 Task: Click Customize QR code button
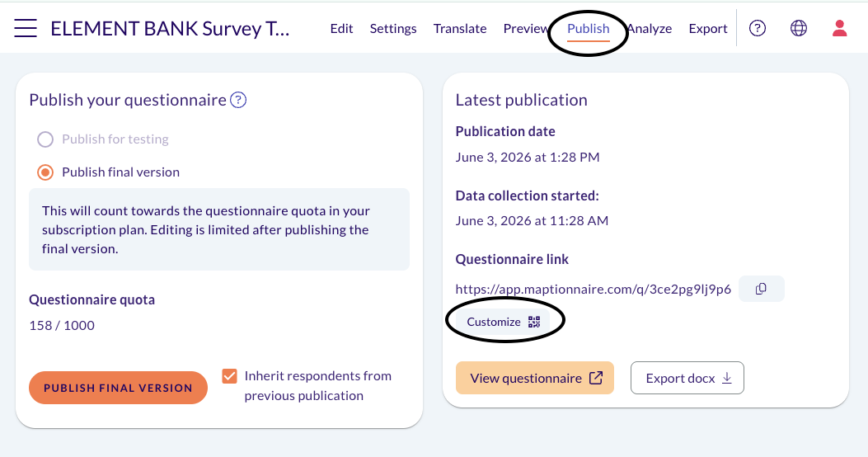click(x=503, y=322)
